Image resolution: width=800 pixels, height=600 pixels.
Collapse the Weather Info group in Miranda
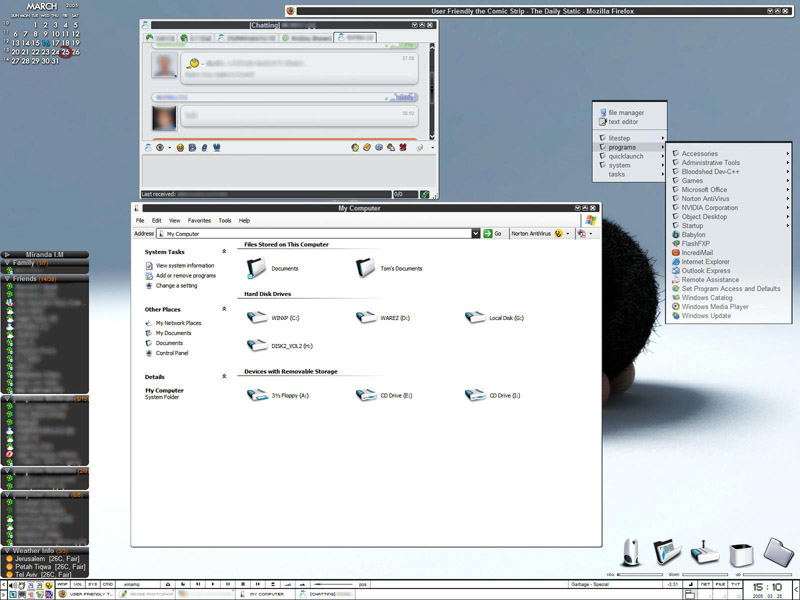[x=7, y=551]
